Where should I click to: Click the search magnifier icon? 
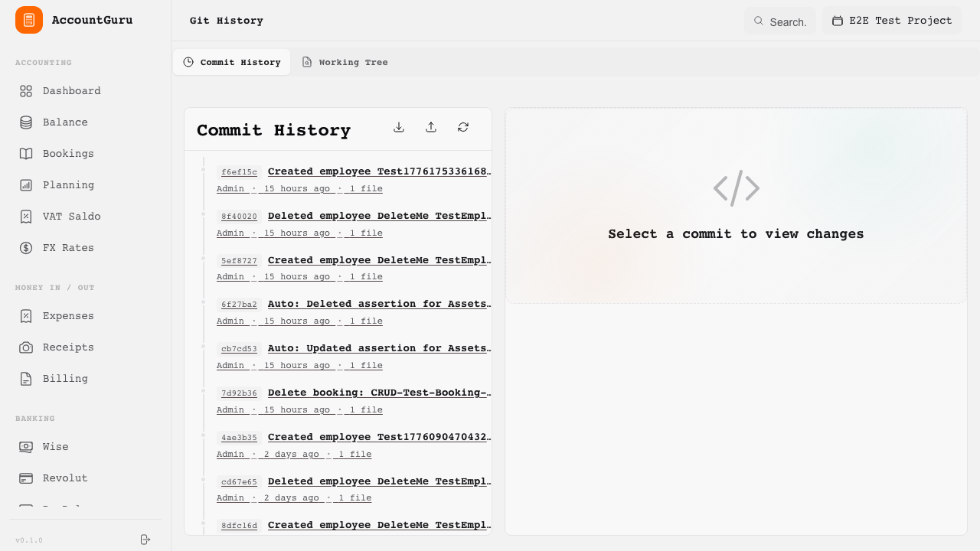pos(759,21)
